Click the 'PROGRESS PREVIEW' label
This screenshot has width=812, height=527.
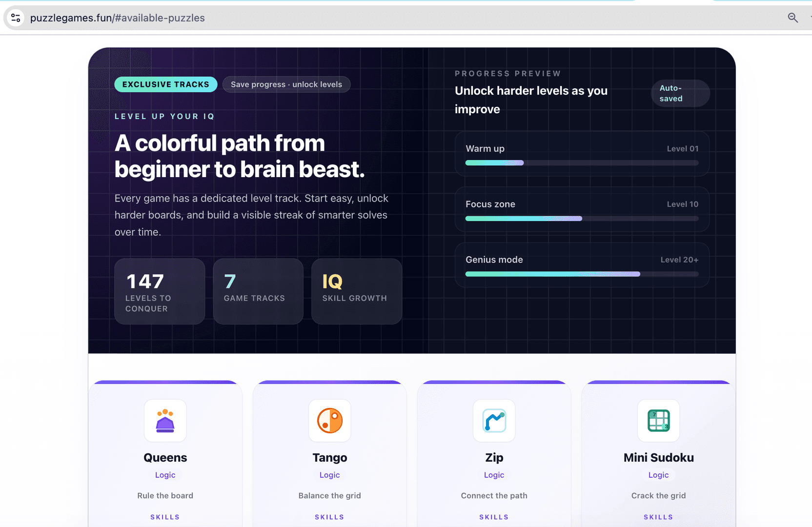[x=508, y=74]
